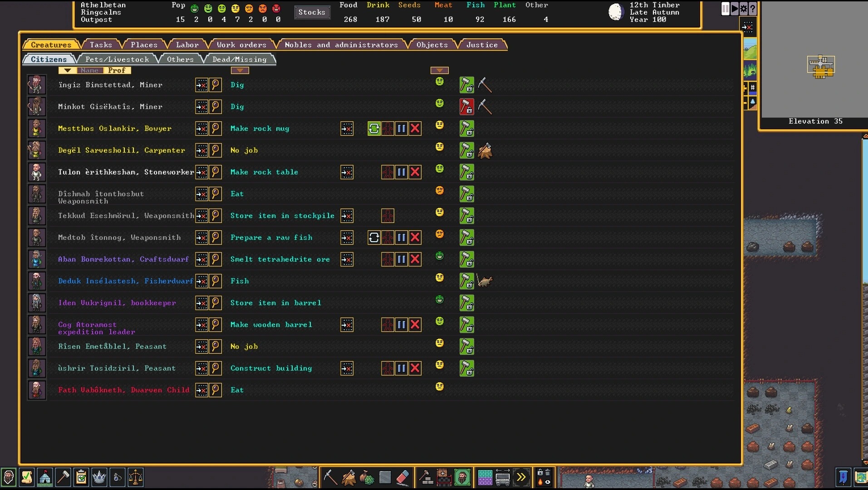This screenshot has width=868, height=490.
Task: Pause the game with the pause button
Action: click(725, 8)
